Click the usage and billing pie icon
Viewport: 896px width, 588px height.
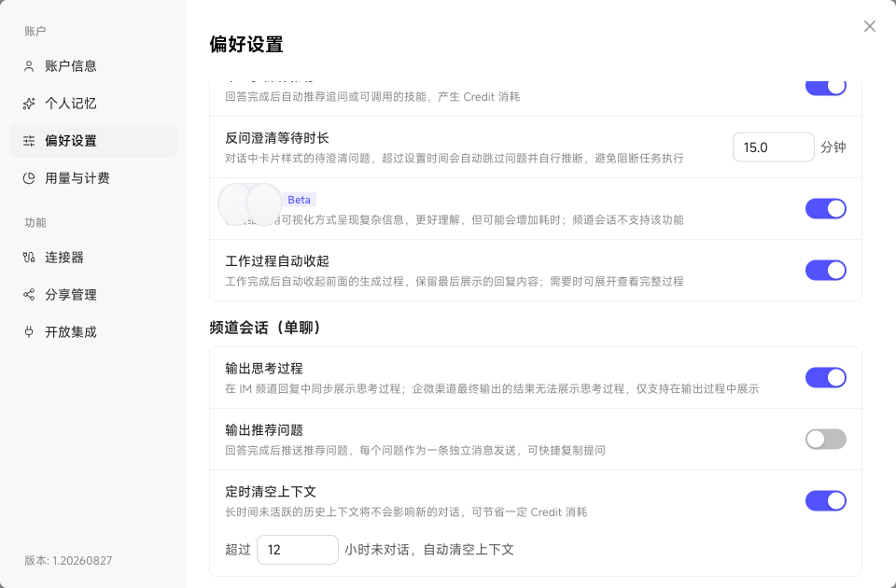click(x=29, y=178)
